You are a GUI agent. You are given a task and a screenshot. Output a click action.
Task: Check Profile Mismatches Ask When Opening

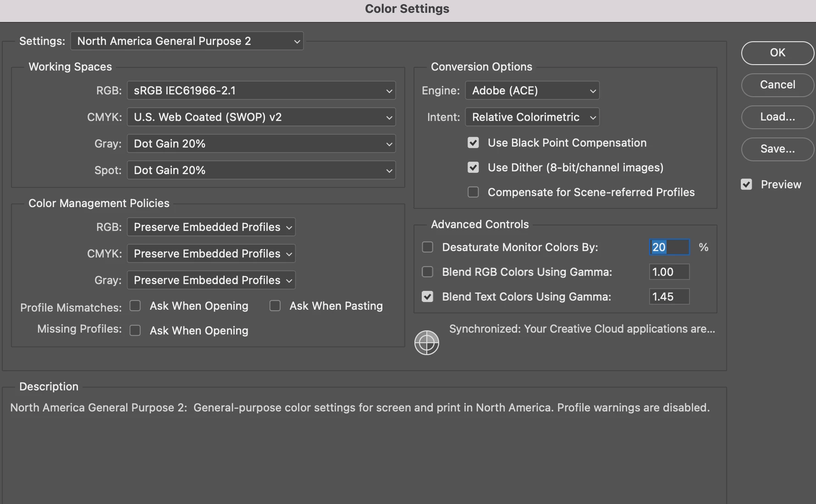pos(135,306)
